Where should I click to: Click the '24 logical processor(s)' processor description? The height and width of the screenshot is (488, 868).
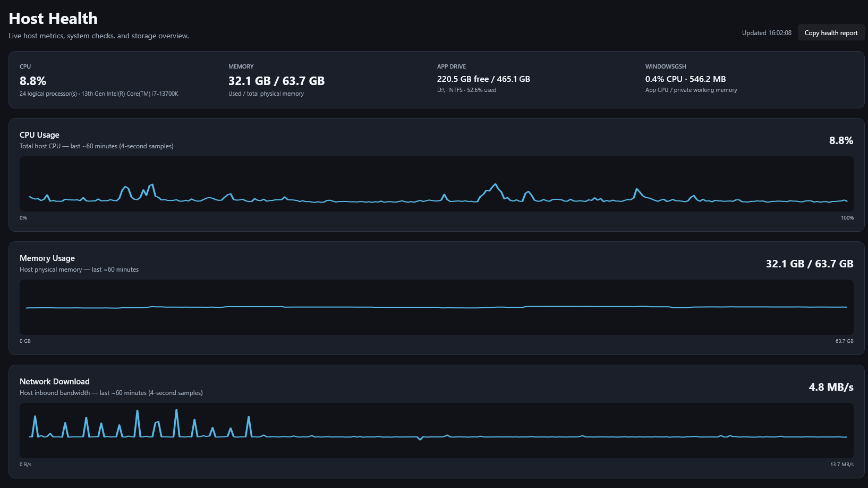click(x=99, y=94)
